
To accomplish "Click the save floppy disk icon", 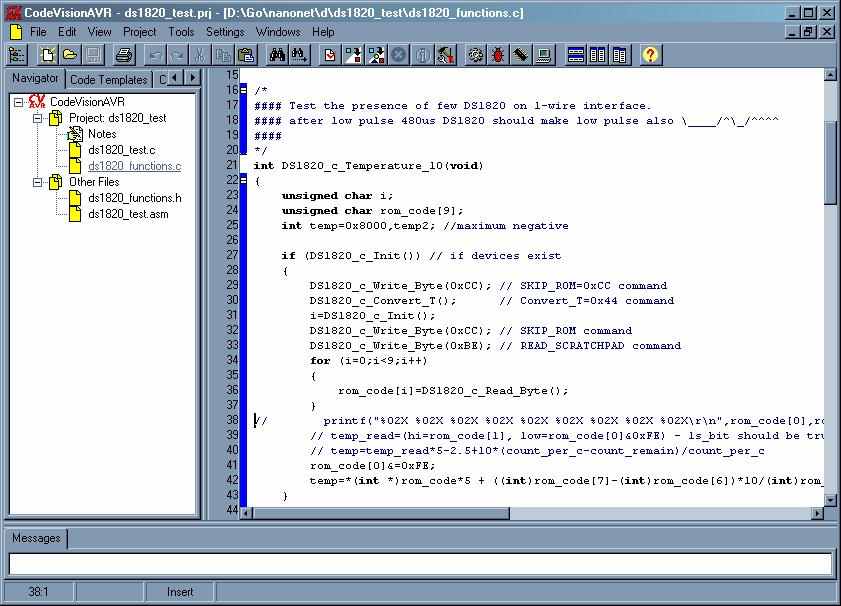I will pyautogui.click(x=93, y=55).
